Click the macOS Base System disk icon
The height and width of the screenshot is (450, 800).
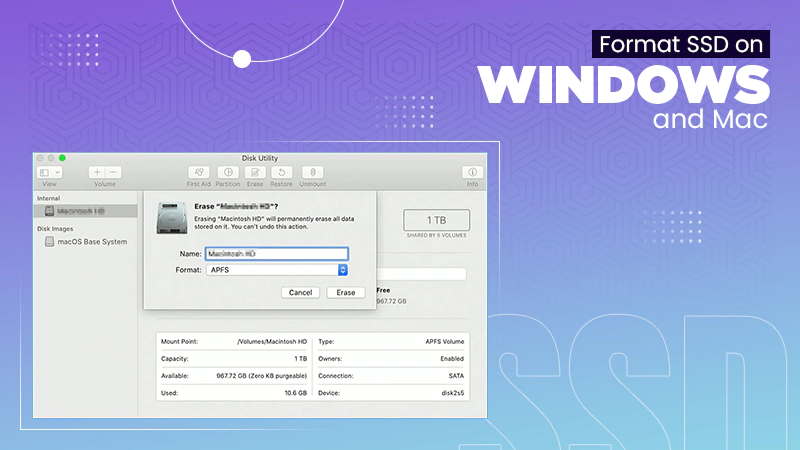[49, 241]
